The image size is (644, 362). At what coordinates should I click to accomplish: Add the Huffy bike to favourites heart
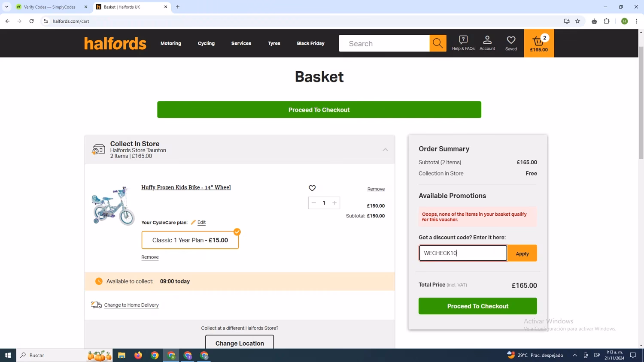[x=312, y=188]
